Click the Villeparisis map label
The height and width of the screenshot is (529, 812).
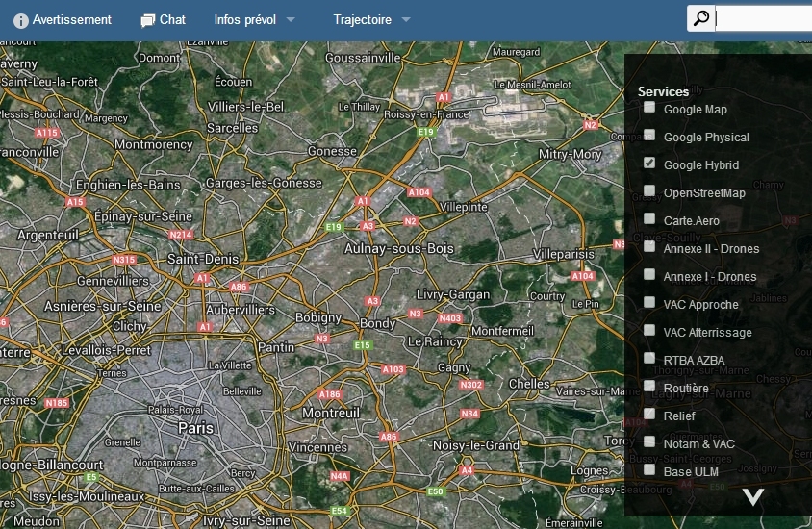[564, 254]
